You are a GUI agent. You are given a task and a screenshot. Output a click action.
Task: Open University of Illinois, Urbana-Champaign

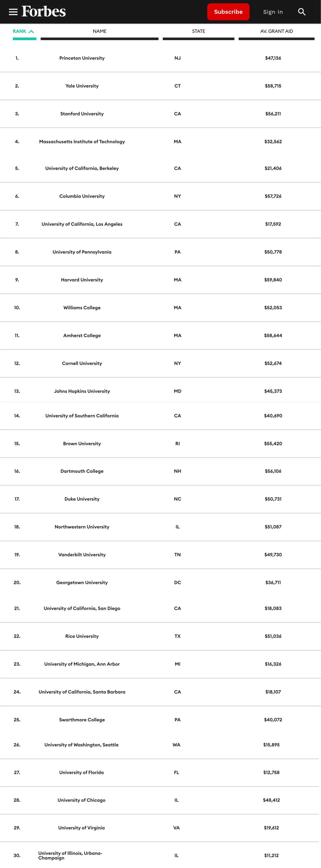[x=70, y=855]
